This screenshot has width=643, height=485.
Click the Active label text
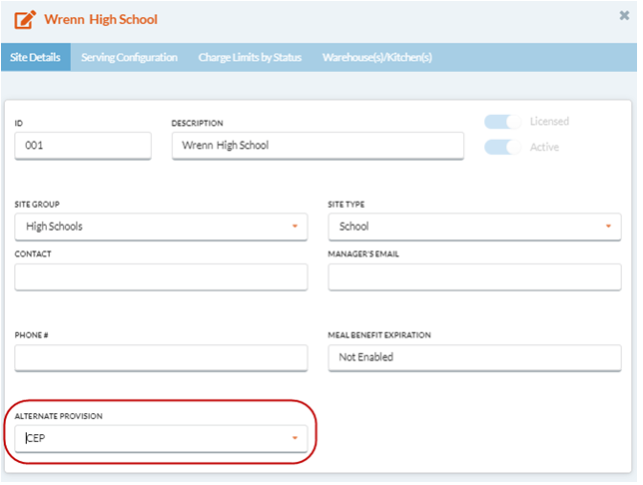tap(544, 147)
